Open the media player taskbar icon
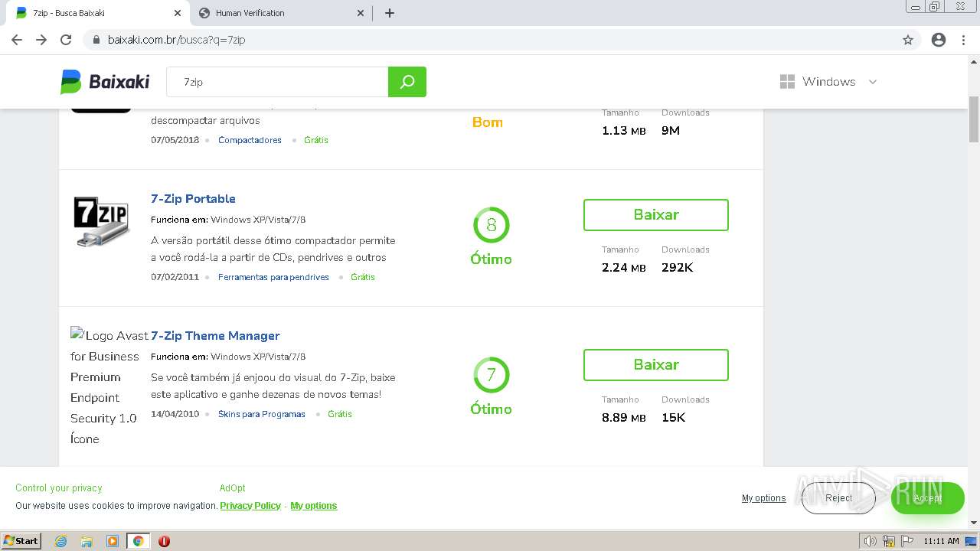980x551 pixels. (112, 541)
